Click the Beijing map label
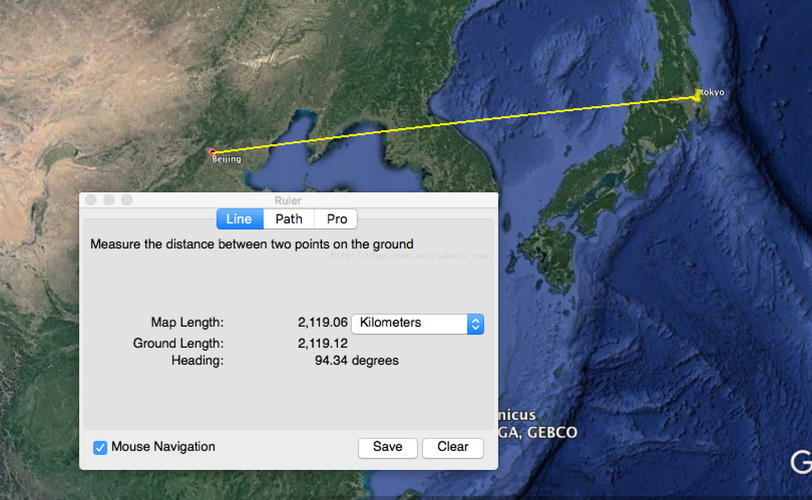812x500 pixels. 227,159
